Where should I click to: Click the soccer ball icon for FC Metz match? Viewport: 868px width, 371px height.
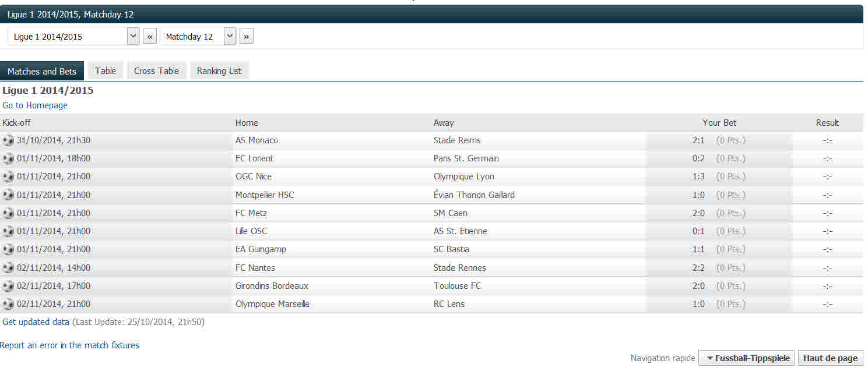8,213
